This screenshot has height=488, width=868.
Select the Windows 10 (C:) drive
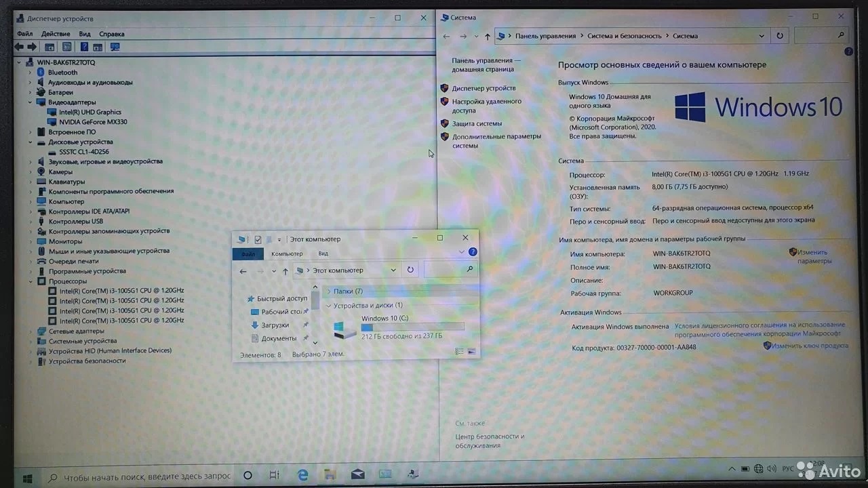coord(399,327)
